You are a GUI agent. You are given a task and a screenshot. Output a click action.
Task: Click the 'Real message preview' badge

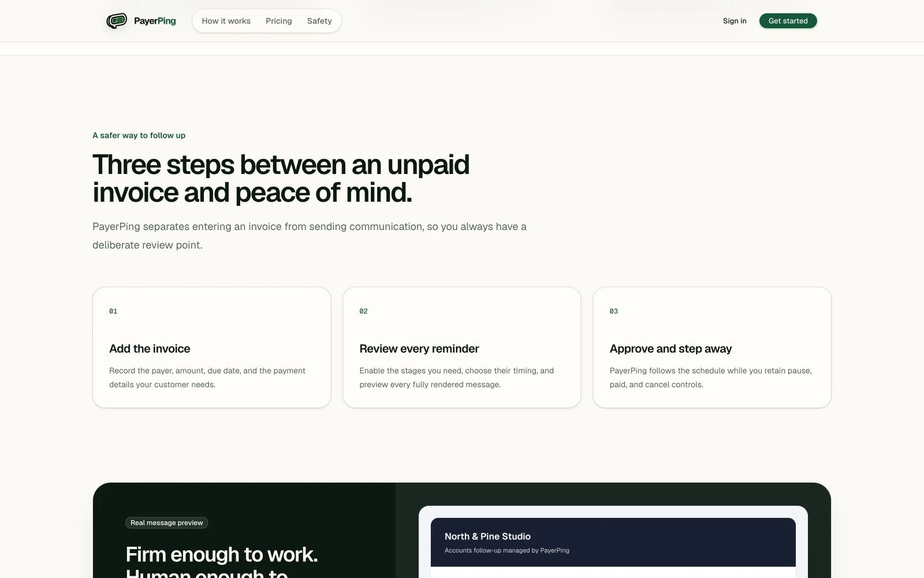[x=166, y=523]
